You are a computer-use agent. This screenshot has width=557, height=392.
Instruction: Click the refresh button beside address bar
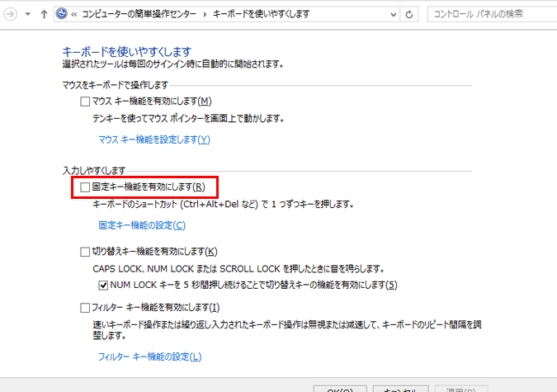click(411, 15)
